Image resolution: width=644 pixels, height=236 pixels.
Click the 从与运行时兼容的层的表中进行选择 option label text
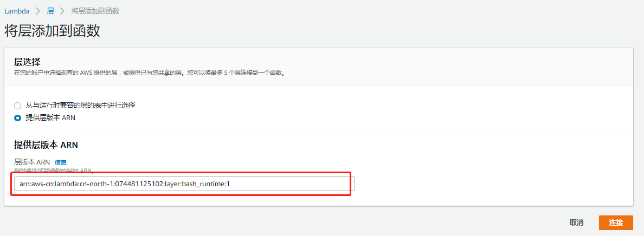(x=80, y=105)
